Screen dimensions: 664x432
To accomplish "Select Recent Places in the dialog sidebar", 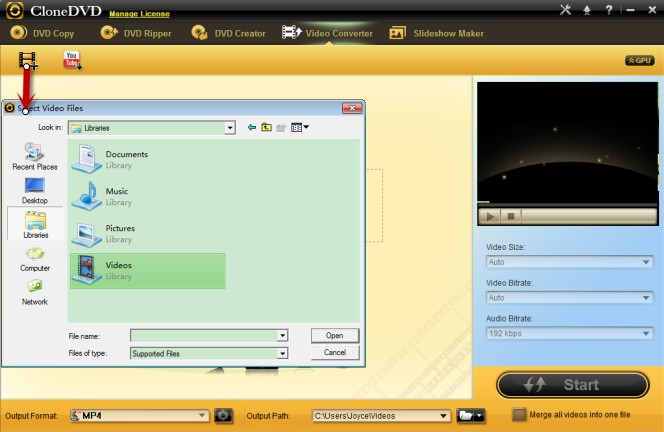I will tap(35, 156).
